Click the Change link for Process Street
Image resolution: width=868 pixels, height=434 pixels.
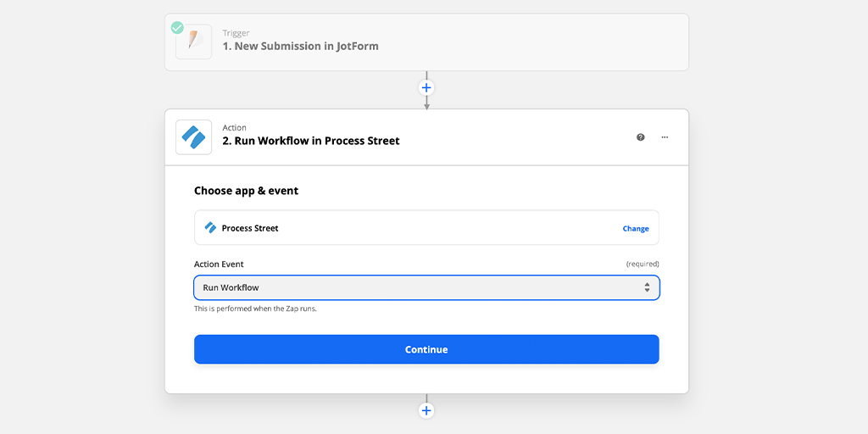click(636, 229)
